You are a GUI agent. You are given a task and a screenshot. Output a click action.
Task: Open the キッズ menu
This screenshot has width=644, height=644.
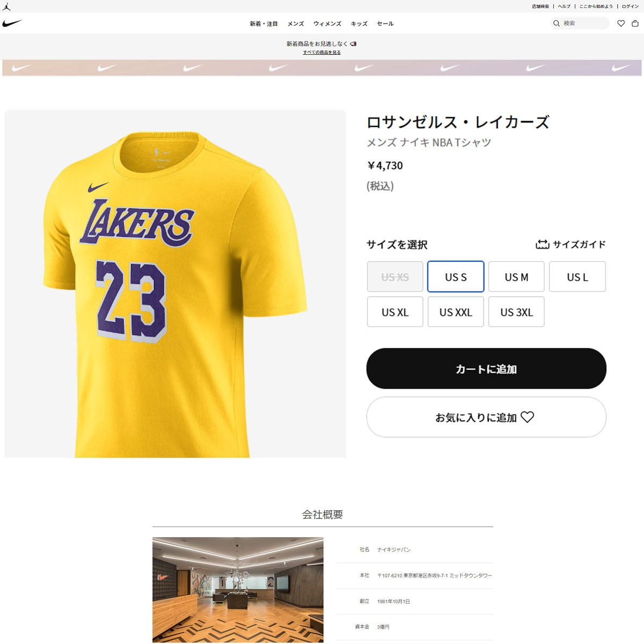click(359, 24)
